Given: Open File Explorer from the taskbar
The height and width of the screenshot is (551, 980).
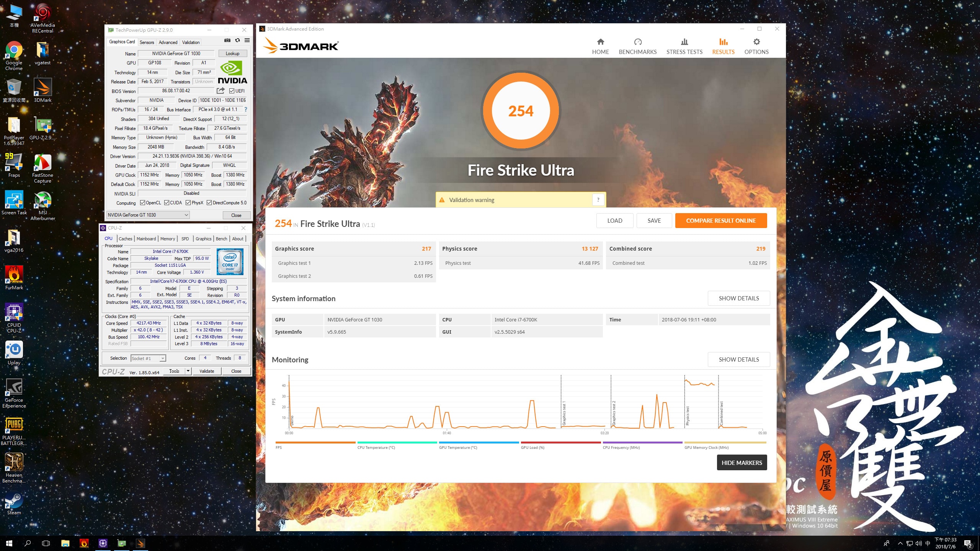Looking at the screenshot, I should [x=65, y=543].
